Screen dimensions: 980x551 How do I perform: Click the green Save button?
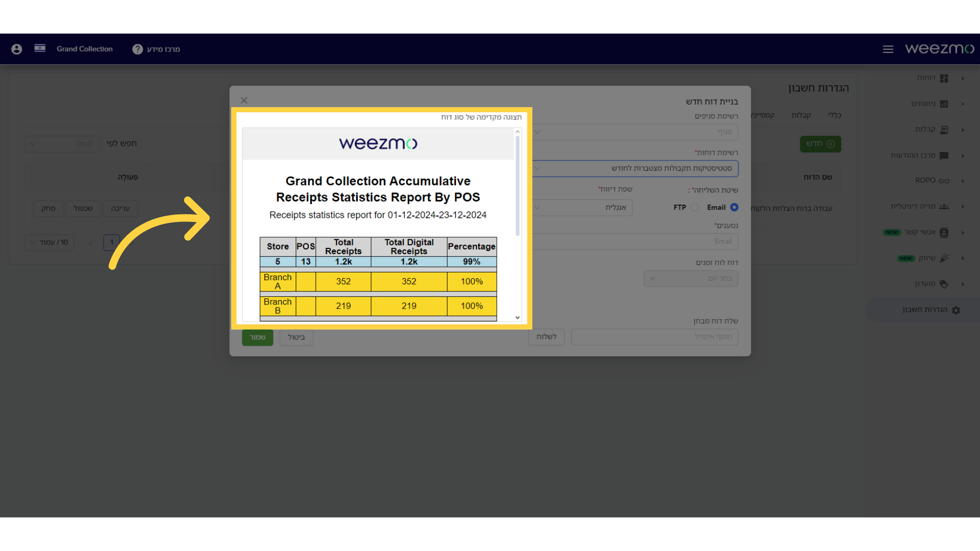257,336
